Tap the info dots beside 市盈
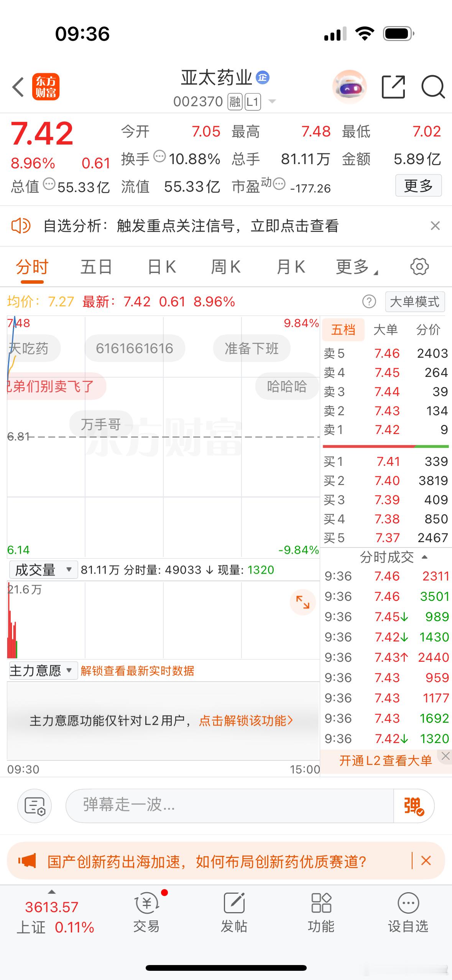Screen dimensions: 452x980 [279, 184]
